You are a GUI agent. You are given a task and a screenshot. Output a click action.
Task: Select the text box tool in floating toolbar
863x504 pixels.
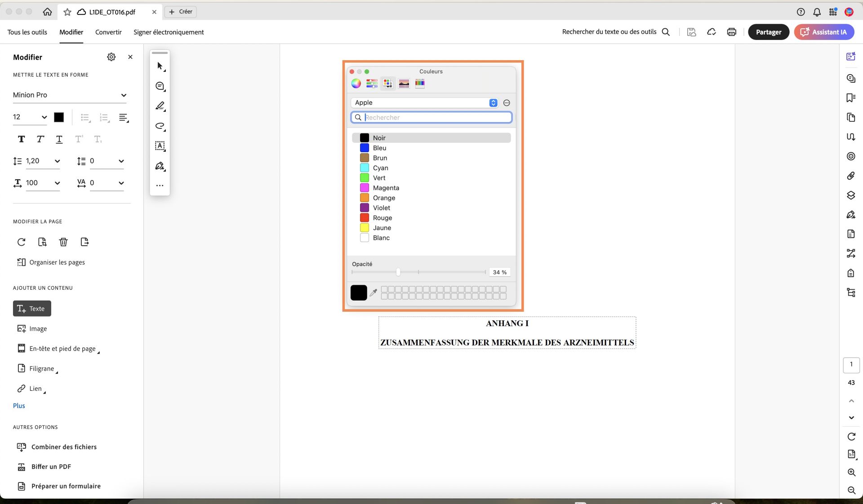[160, 146]
